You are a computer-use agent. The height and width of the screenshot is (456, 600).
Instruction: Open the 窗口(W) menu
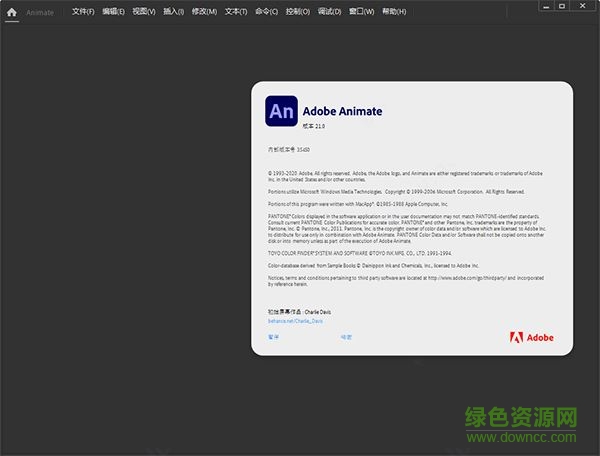[361, 12]
